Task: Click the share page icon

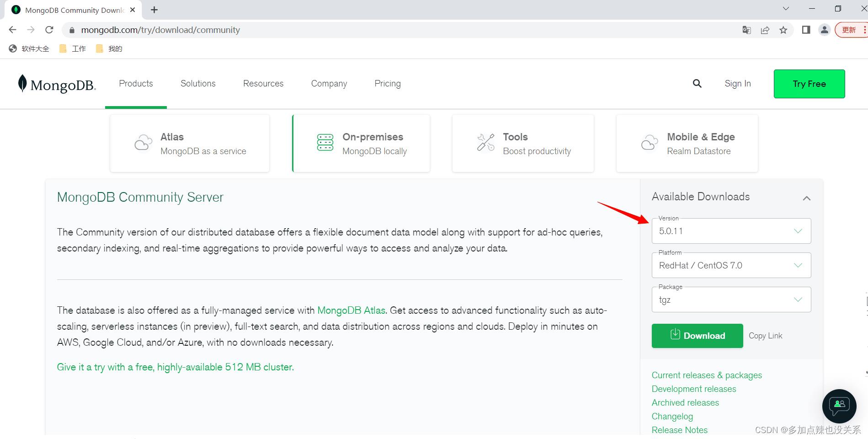Action: (x=765, y=30)
